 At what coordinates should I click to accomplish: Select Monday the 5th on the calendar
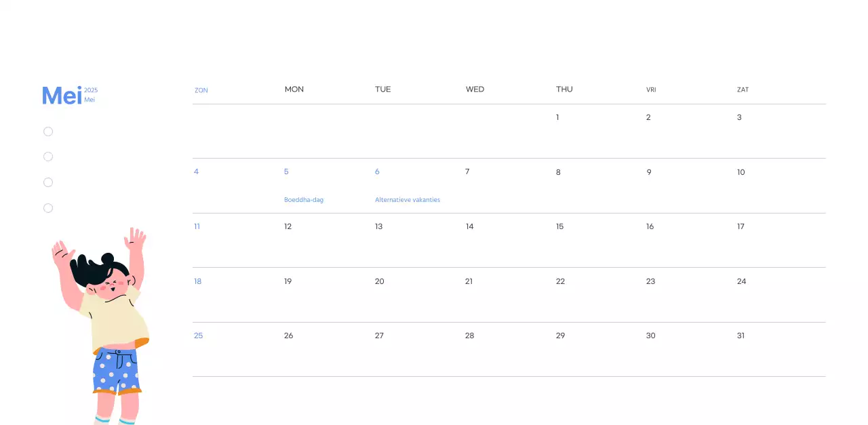[286, 171]
